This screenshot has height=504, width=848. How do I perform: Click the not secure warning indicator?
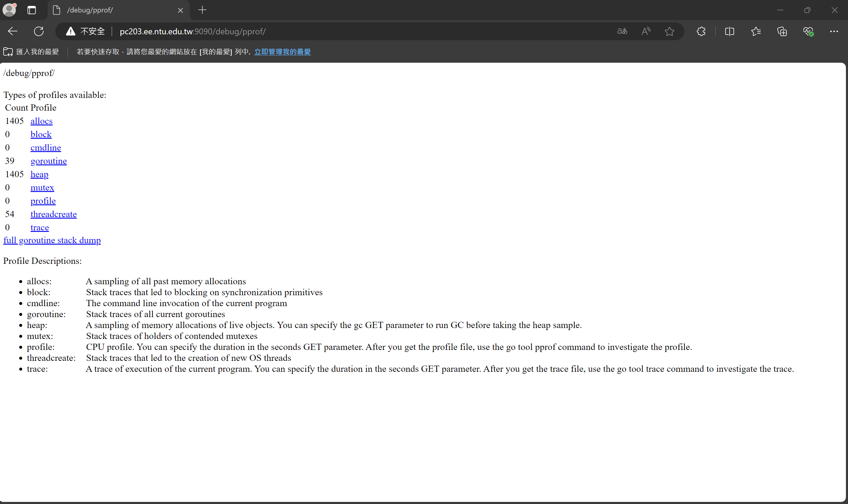[85, 31]
